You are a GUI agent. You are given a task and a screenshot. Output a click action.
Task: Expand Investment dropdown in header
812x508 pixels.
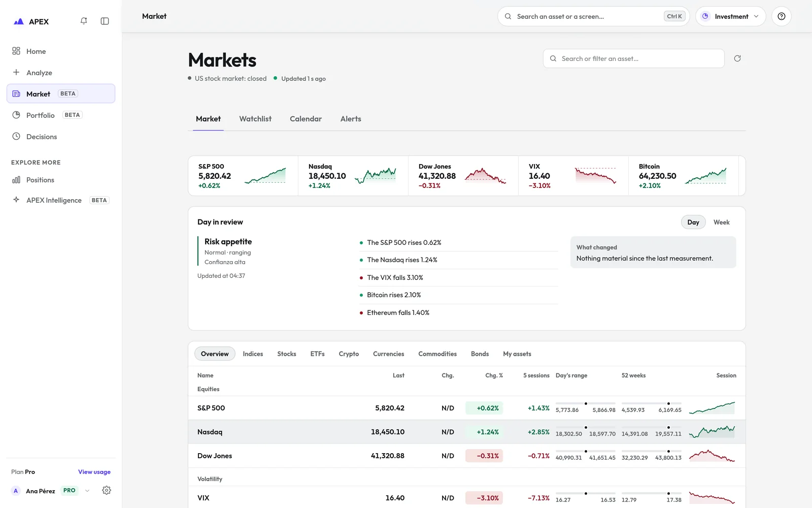(730, 16)
